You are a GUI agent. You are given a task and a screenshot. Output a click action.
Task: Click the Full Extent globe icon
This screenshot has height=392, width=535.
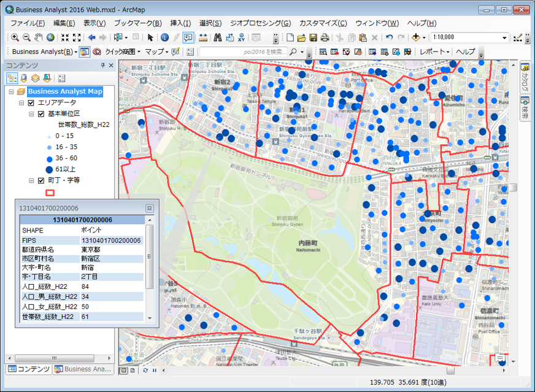click(50, 37)
